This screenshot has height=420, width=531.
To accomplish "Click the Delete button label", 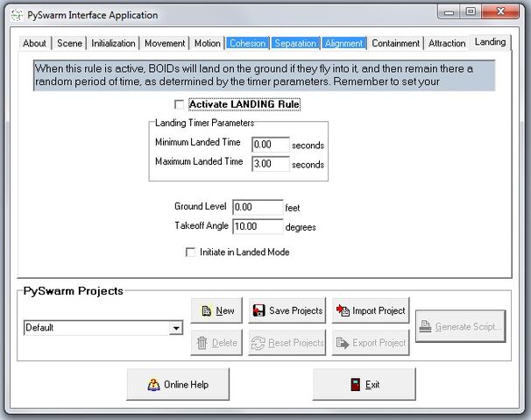I will coord(224,343).
